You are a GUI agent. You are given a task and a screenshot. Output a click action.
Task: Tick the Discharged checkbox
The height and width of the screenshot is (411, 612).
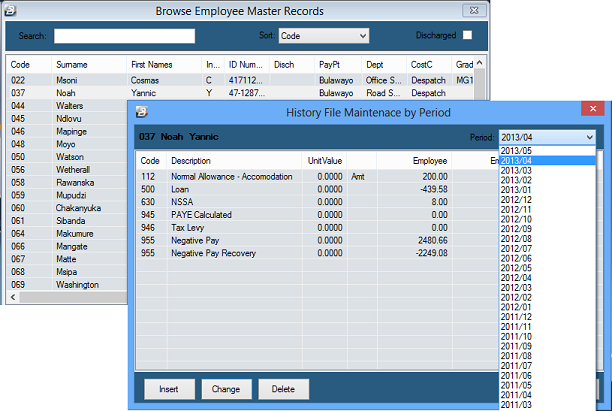467,35
